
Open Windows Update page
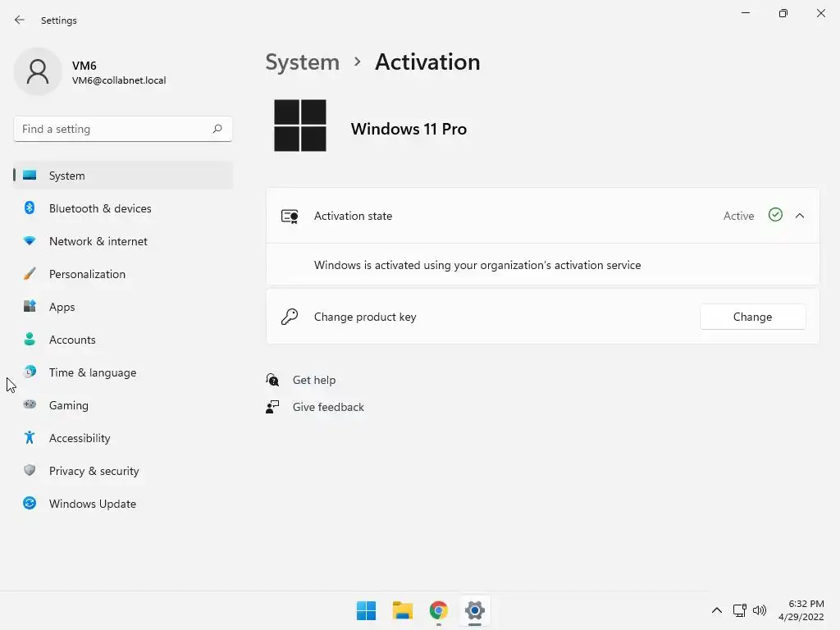tap(123, 504)
